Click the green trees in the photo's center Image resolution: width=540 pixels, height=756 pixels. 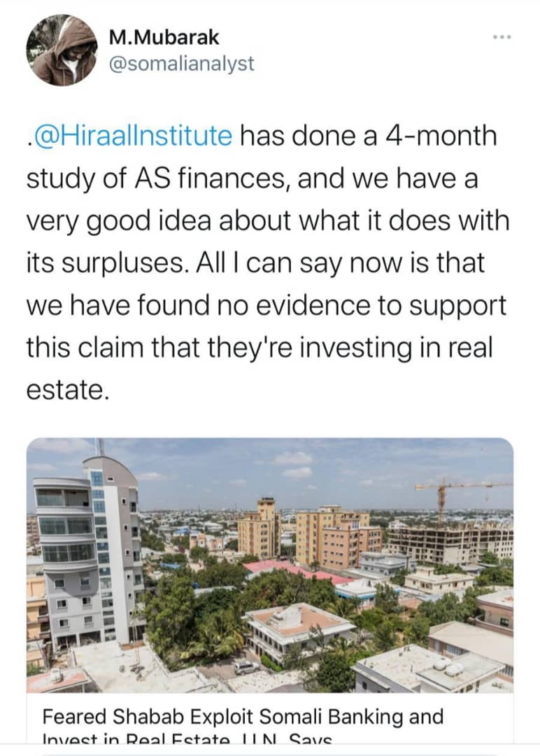(x=203, y=616)
